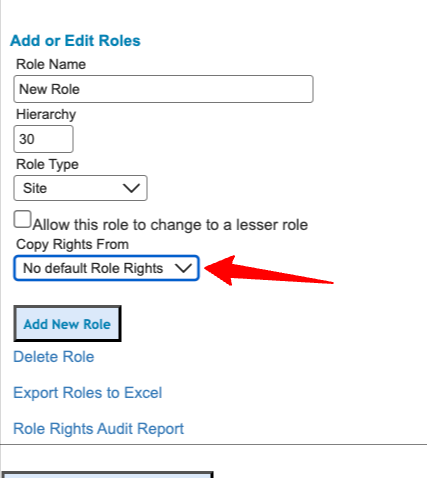This screenshot has width=427, height=478.
Task: Enable the lesser role change checkbox
Action: click(22, 219)
